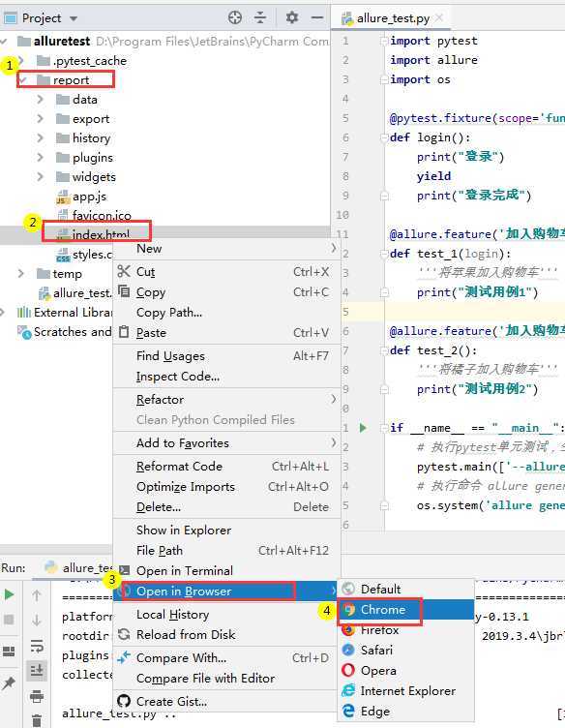Viewport: 565px width, 728px height.
Task: Open the Refactor submenu
Action: [x=226, y=400]
